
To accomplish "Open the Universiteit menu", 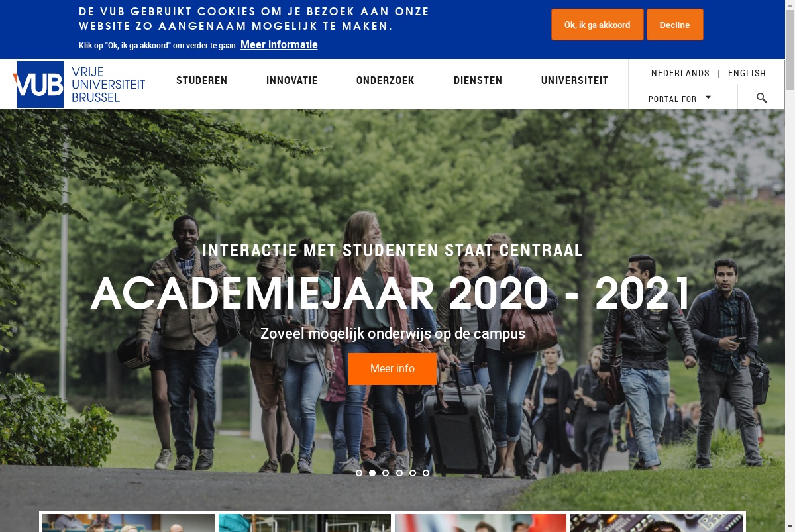I will 575,80.
